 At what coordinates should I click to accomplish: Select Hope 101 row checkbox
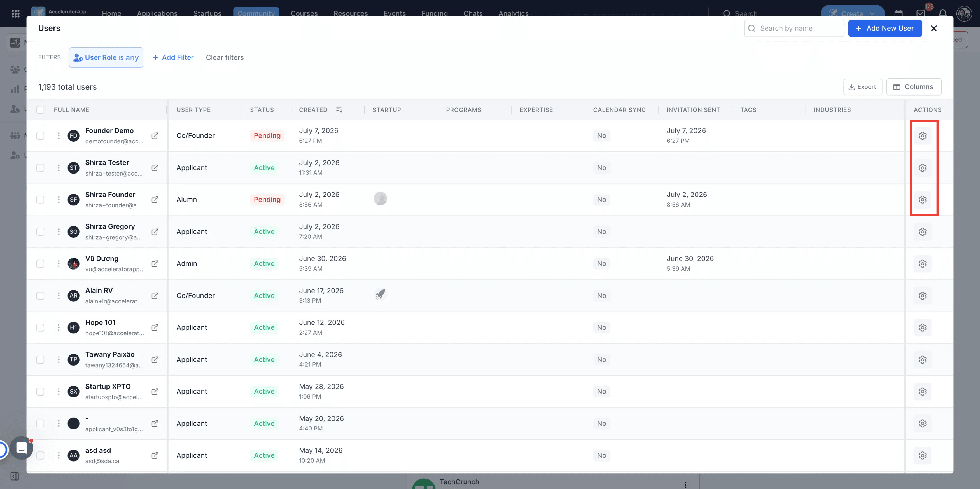tap(40, 327)
